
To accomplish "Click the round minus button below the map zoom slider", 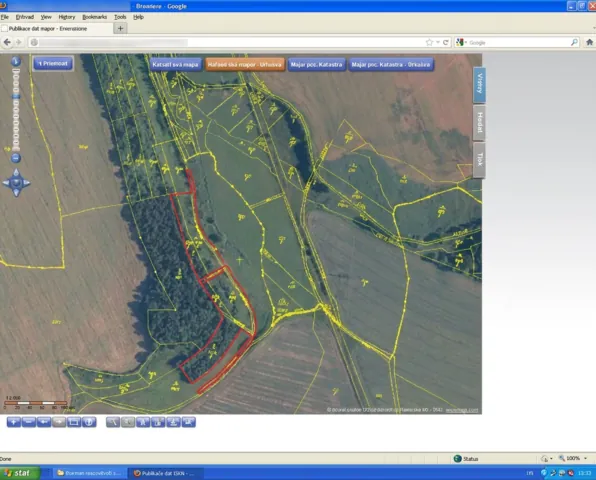I will (16, 158).
